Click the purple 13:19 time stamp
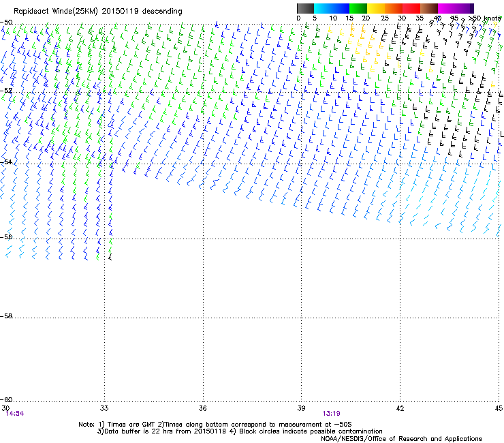 point(332,414)
